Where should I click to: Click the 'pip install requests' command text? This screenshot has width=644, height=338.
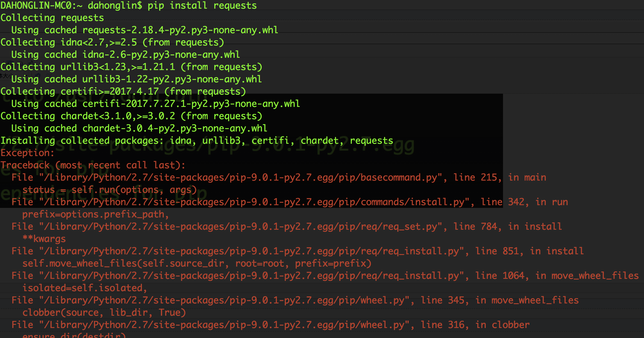pos(202,5)
